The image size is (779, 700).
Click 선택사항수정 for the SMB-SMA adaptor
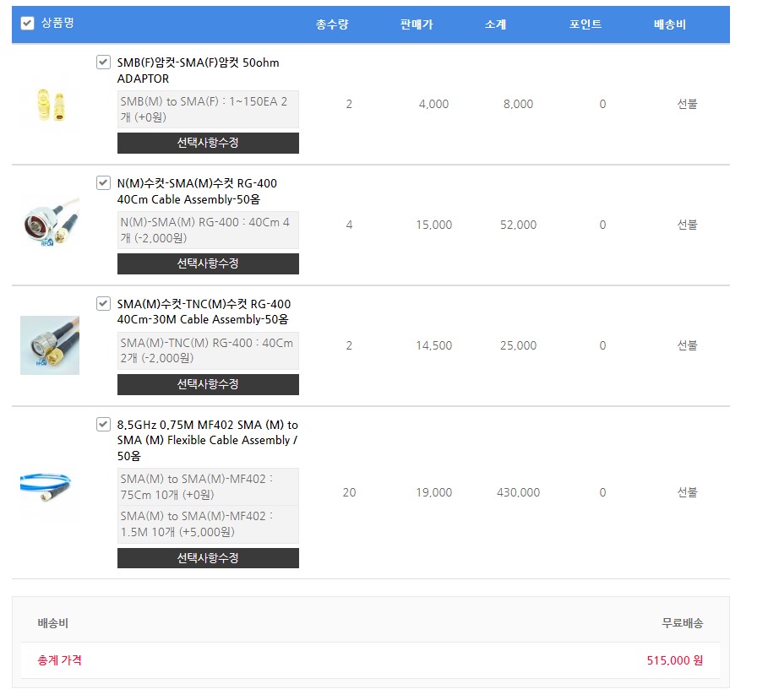tap(208, 143)
